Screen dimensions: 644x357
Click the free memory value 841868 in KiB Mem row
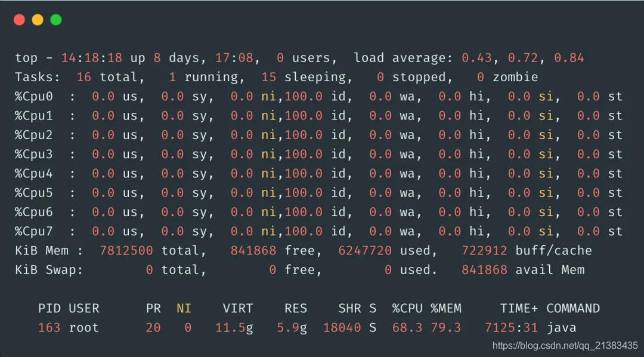253,251
